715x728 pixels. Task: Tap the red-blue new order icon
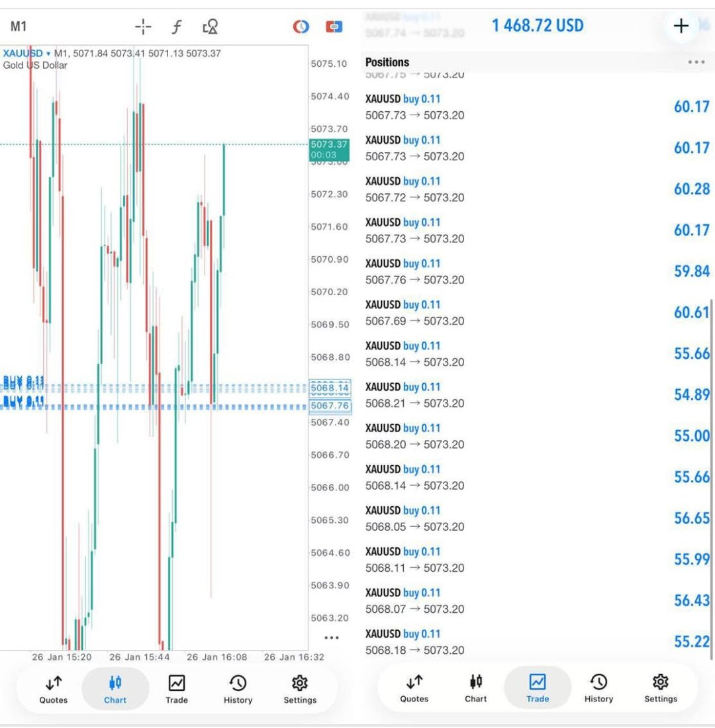click(x=334, y=26)
